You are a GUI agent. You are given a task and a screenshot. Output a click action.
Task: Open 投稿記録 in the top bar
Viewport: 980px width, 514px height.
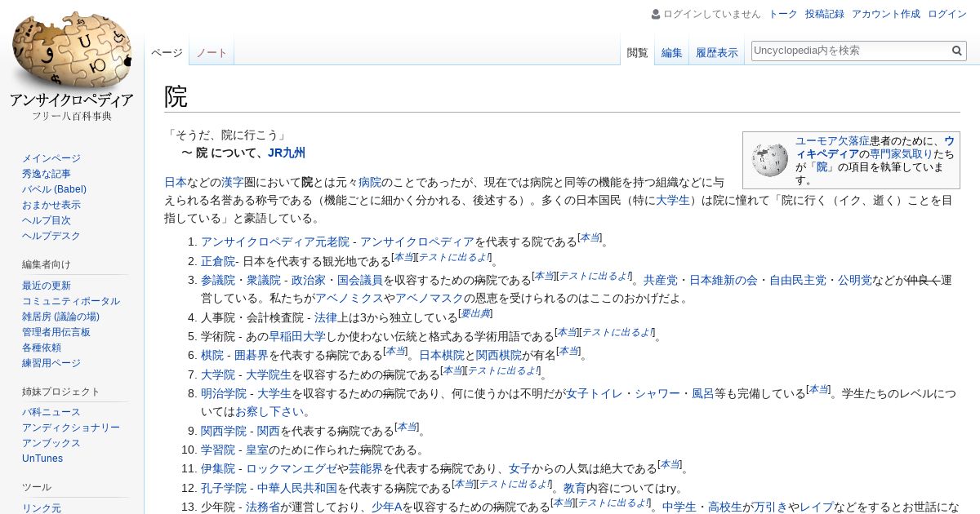click(x=825, y=14)
